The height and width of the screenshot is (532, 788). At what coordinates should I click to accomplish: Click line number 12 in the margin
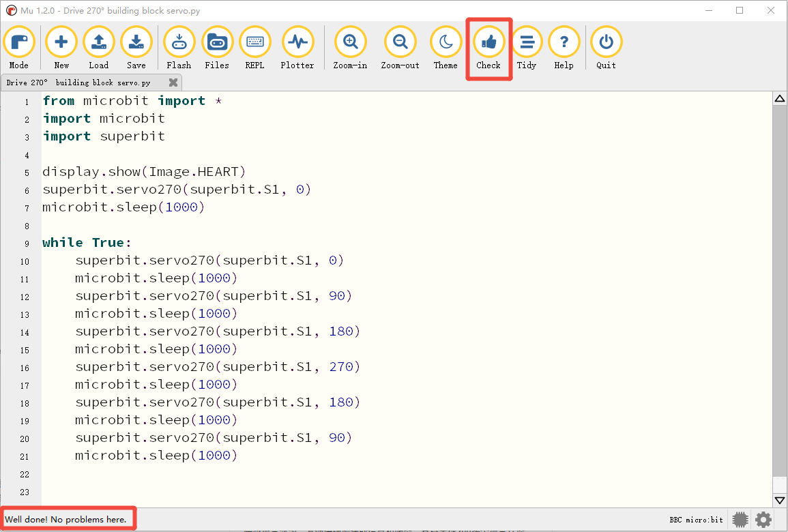[25, 297]
